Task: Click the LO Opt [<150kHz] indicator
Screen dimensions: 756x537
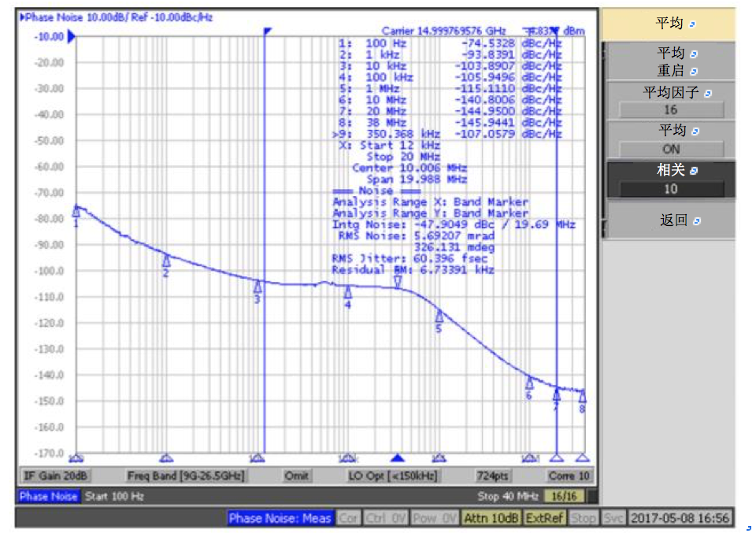Action: pos(393,476)
